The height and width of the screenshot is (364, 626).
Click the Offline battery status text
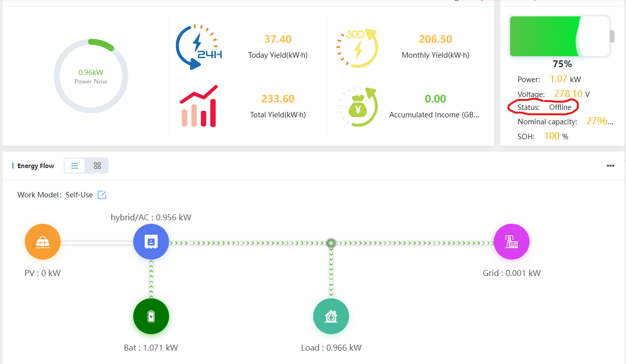click(x=560, y=107)
